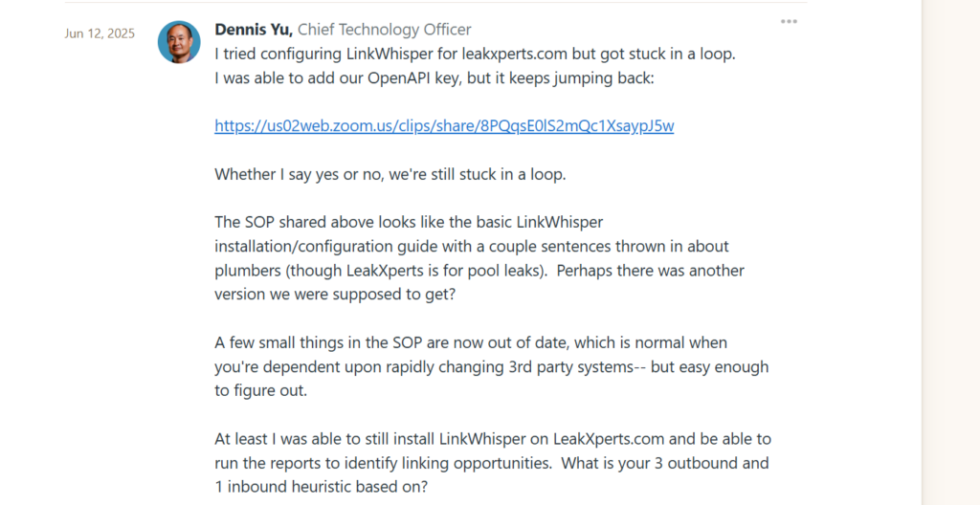This screenshot has height=505, width=980.
Task: Click the line starting 'At least I was able'
Action: tap(493, 439)
